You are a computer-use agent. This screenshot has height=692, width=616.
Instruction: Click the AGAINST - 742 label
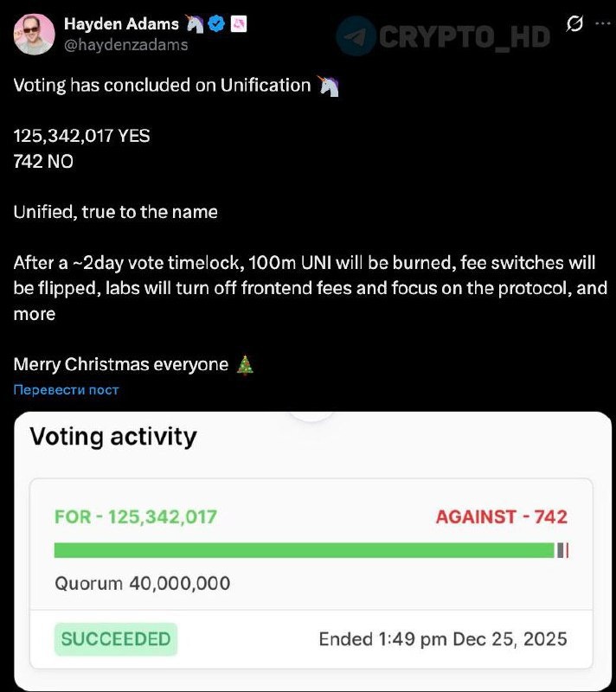(502, 516)
